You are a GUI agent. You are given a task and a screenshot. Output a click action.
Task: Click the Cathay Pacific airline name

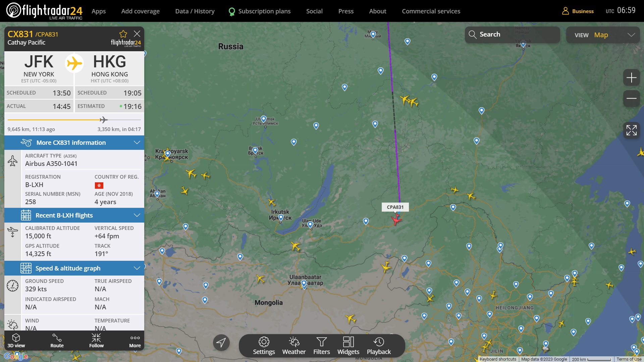click(x=26, y=42)
